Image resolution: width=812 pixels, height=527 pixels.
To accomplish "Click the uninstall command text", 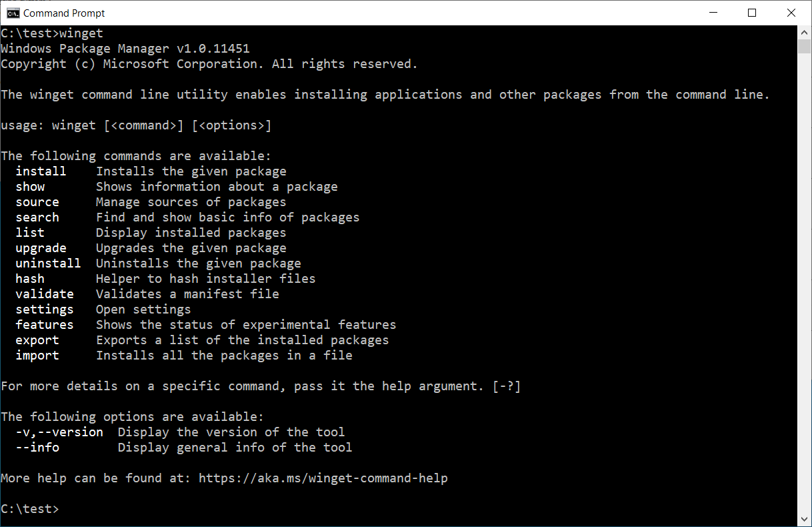I will 47,263.
